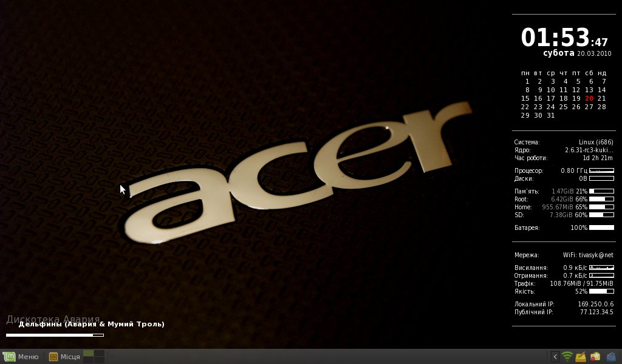Click the blue tray icon beside mail

click(611, 357)
